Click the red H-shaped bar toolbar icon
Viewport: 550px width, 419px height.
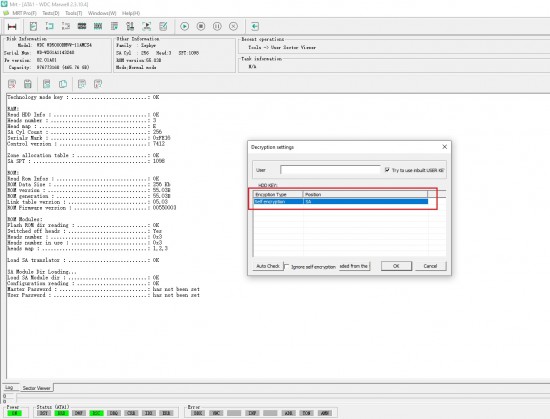tap(12, 27)
